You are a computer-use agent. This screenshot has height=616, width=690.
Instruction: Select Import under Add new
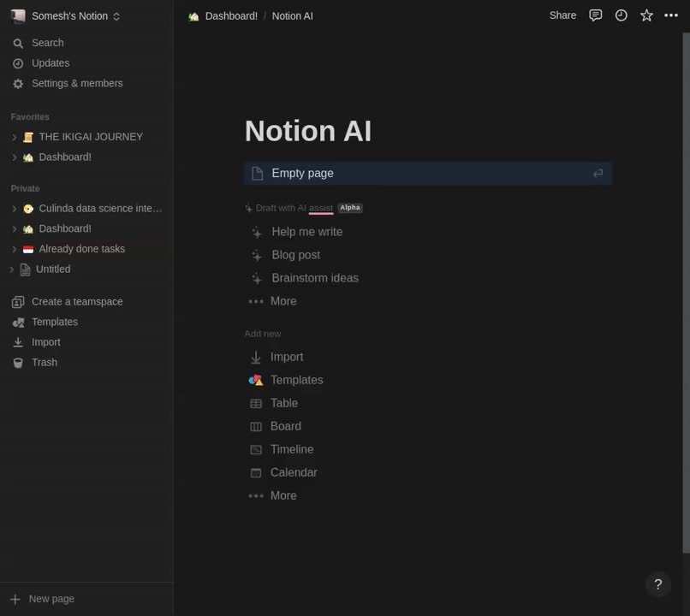click(x=287, y=357)
